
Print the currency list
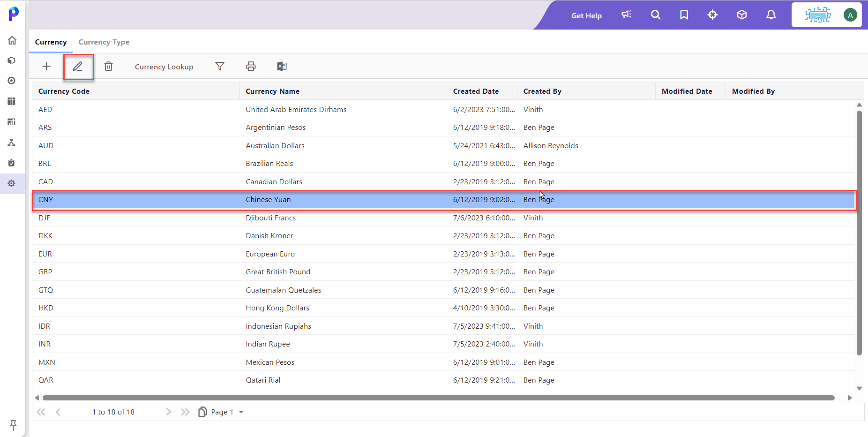click(x=251, y=66)
